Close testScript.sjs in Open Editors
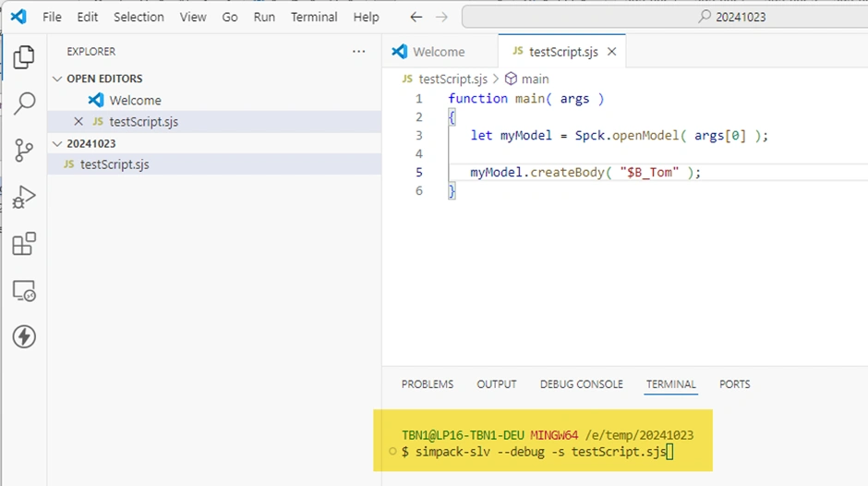Screen dimensions: 868x486 pos(78,122)
